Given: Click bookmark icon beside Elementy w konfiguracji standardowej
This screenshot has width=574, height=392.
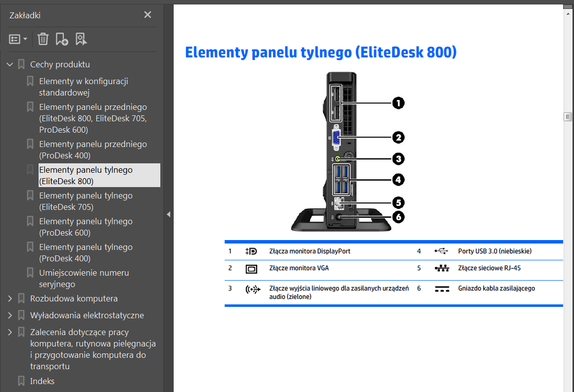Looking at the screenshot, I should (30, 81).
